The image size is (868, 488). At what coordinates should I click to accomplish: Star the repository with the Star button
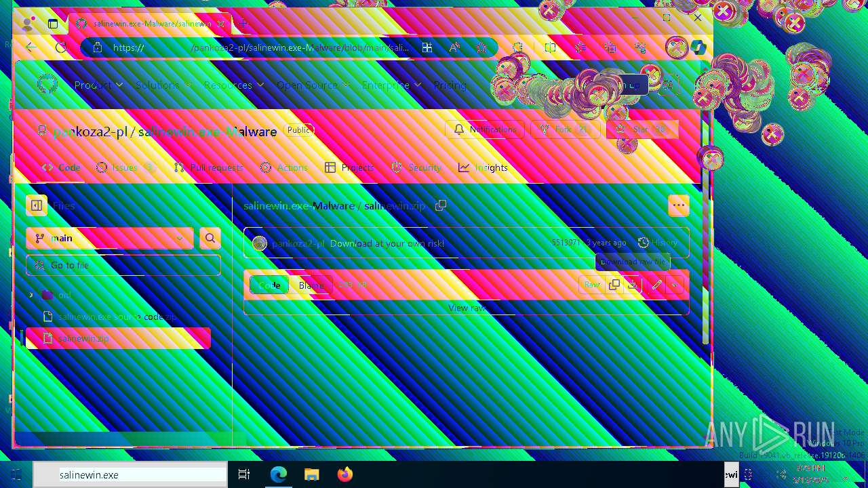(x=642, y=129)
